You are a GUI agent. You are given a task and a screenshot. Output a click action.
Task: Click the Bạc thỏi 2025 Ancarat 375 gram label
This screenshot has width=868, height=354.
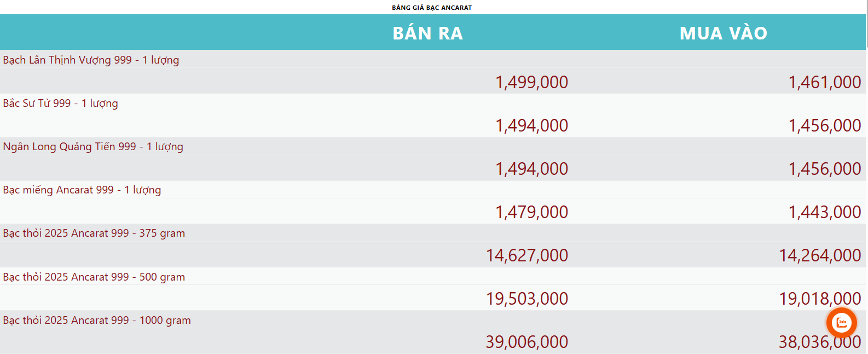point(94,233)
